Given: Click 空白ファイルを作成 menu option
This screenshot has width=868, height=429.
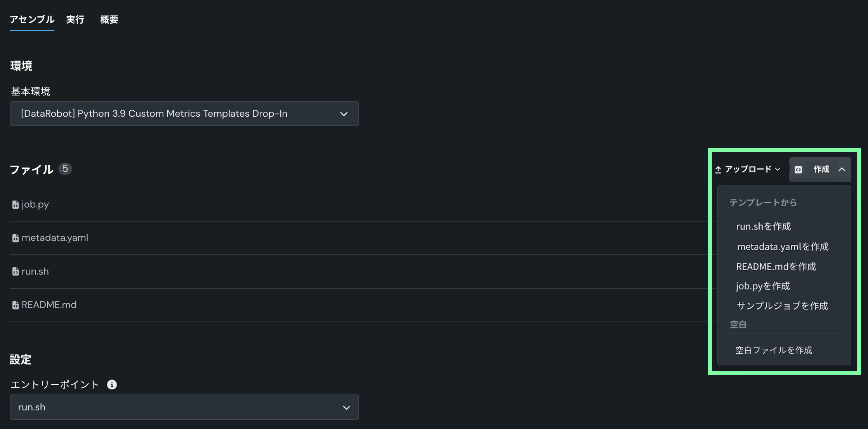Looking at the screenshot, I should coord(774,350).
